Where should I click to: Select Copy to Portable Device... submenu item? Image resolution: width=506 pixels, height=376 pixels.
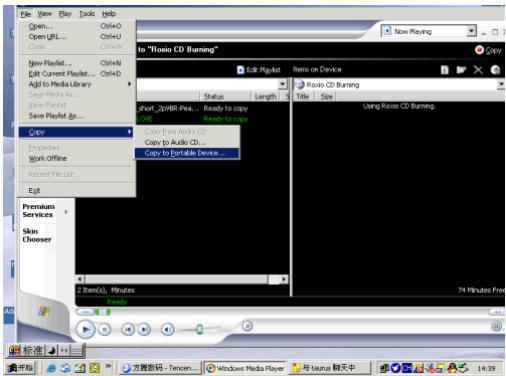tap(187, 153)
